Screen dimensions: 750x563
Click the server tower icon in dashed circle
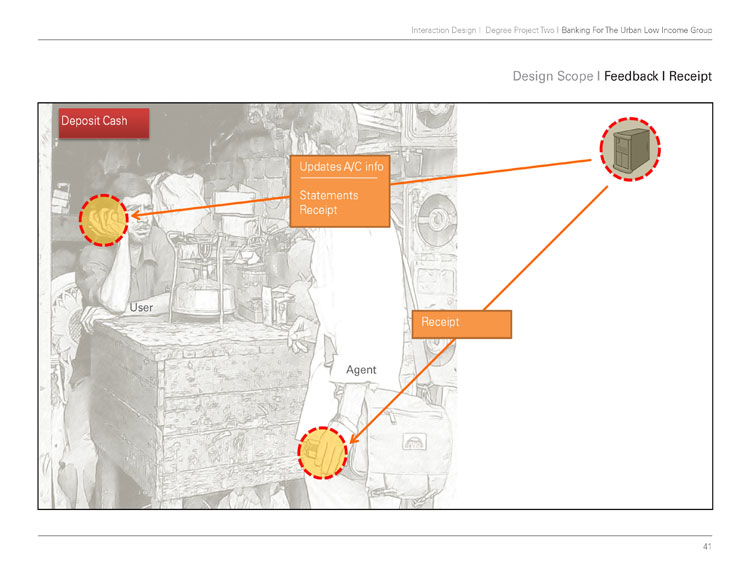[x=630, y=149]
